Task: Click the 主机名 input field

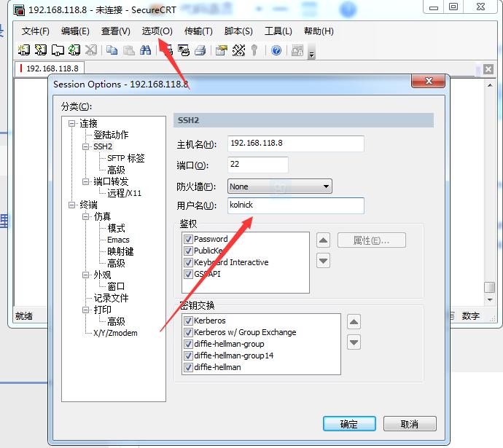Action: pos(296,144)
